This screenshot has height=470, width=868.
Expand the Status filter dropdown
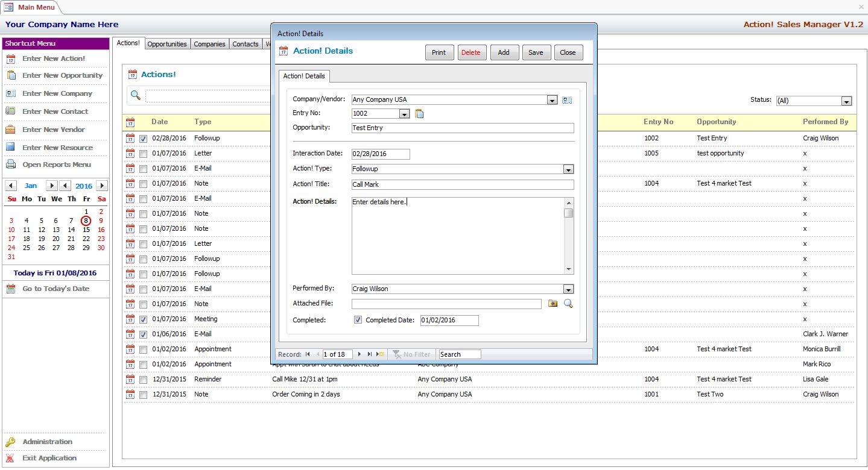[846, 101]
